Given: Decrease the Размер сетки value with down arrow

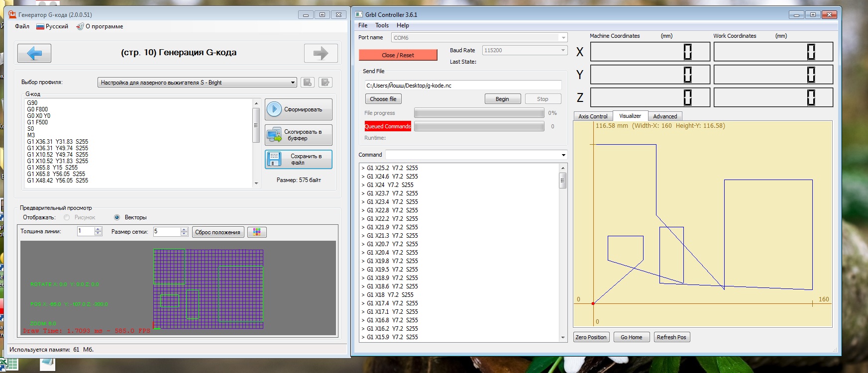Looking at the screenshot, I should (184, 234).
